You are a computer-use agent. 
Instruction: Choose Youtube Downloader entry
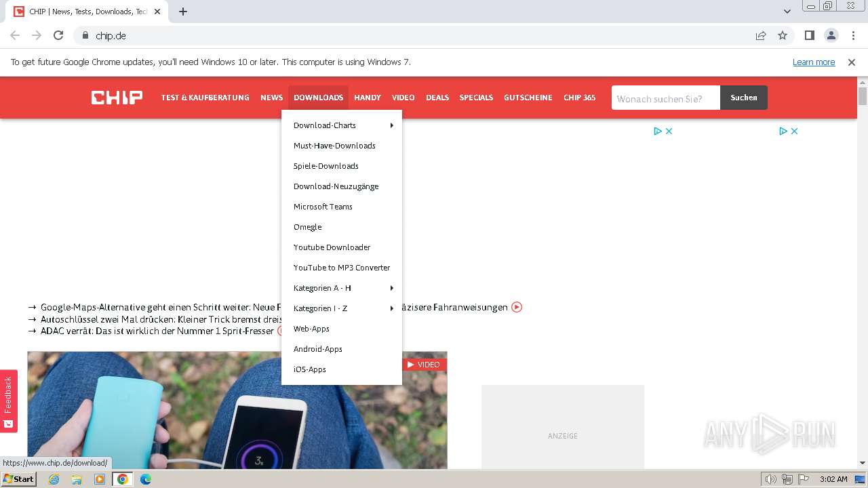342,247
